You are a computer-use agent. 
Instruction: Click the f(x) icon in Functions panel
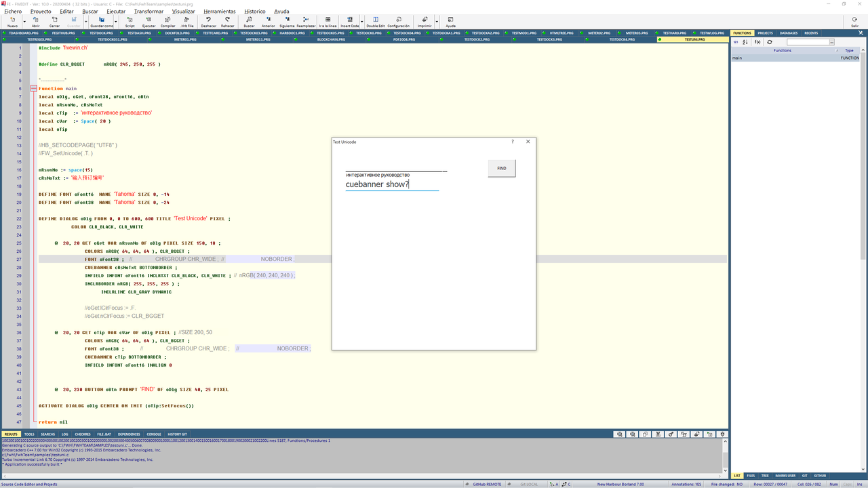point(757,42)
